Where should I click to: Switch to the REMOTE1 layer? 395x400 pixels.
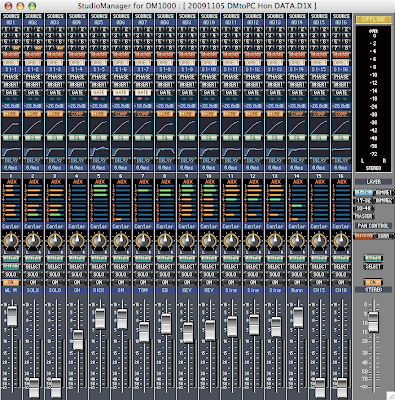pyautogui.click(x=383, y=192)
